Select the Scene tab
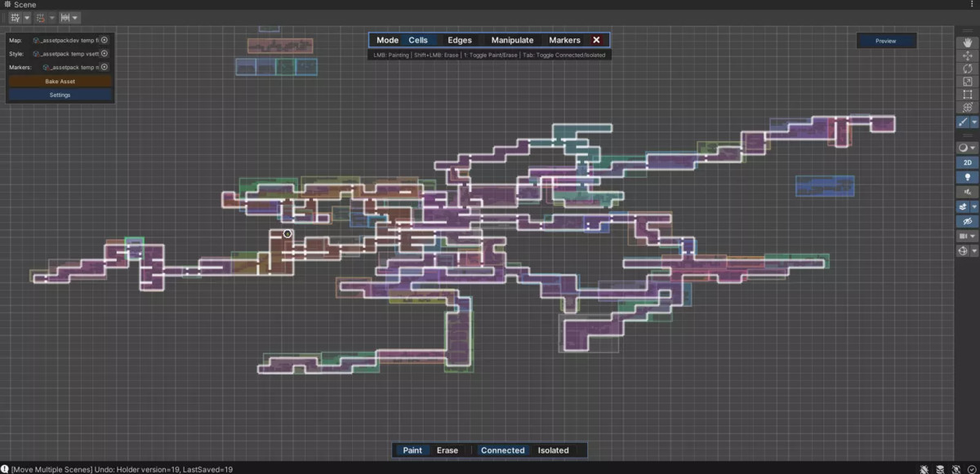The width and height of the screenshot is (980, 474). coord(20,5)
